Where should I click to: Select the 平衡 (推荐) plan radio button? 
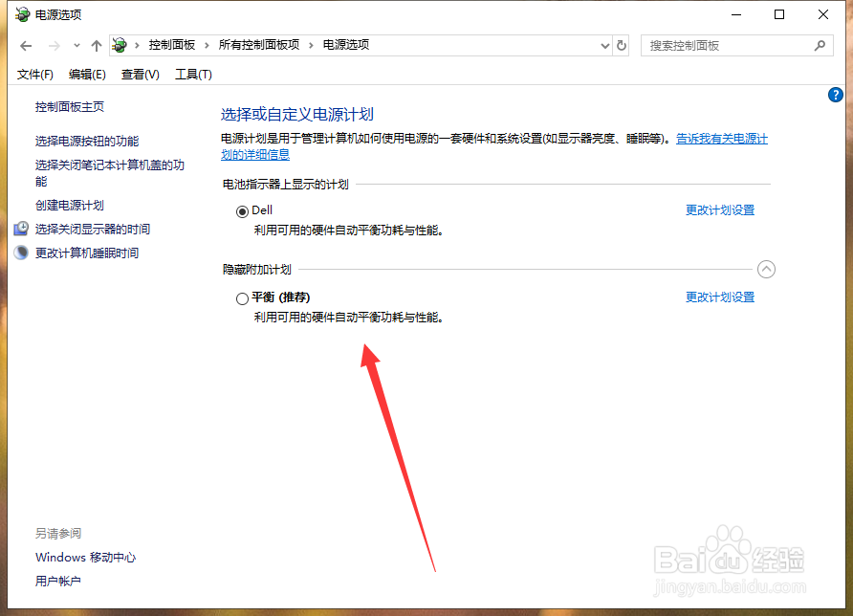(x=242, y=298)
